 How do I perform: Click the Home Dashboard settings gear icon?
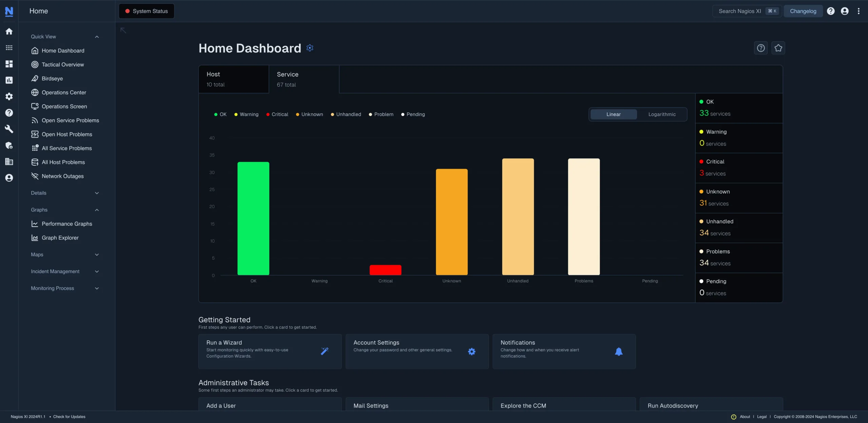tap(310, 48)
